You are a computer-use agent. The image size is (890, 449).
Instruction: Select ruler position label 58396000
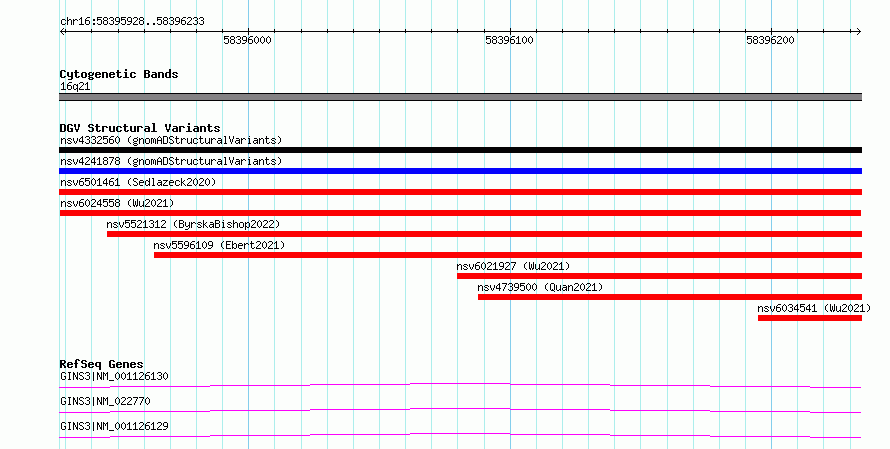(x=247, y=40)
